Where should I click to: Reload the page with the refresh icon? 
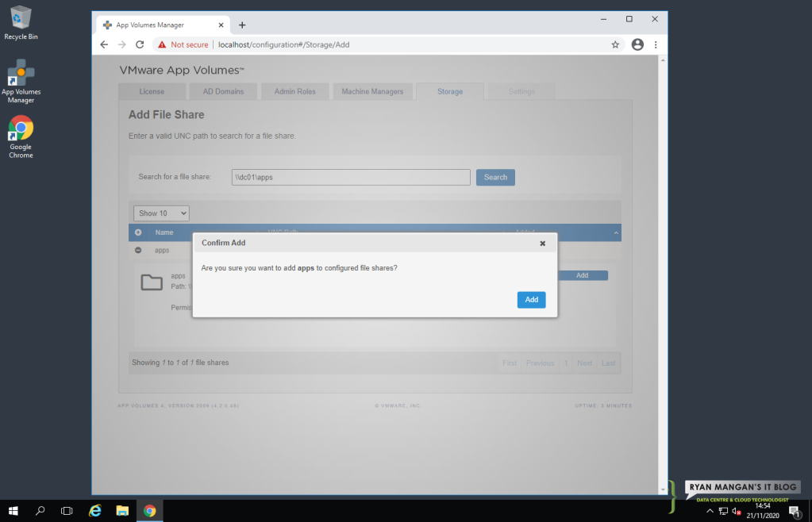pyautogui.click(x=140, y=44)
